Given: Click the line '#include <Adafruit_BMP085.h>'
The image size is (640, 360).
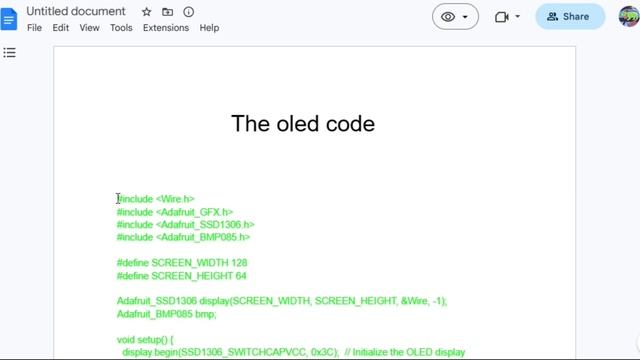Looking at the screenshot, I should [183, 237].
